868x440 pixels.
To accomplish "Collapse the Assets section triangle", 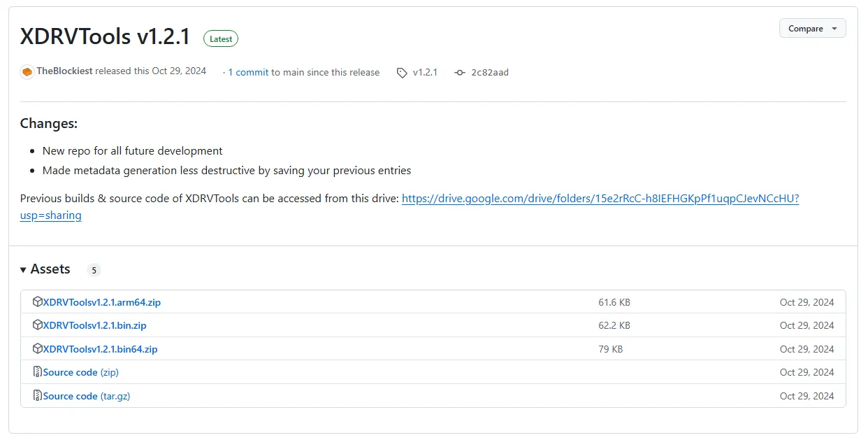I will (x=24, y=270).
